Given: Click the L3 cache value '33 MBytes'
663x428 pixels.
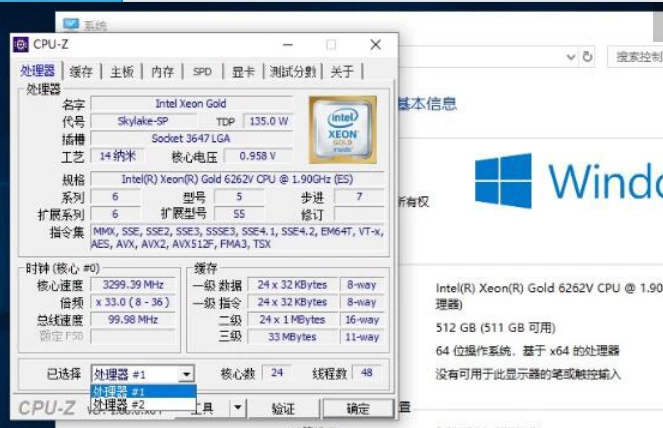Looking at the screenshot, I should pyautogui.click(x=292, y=337).
